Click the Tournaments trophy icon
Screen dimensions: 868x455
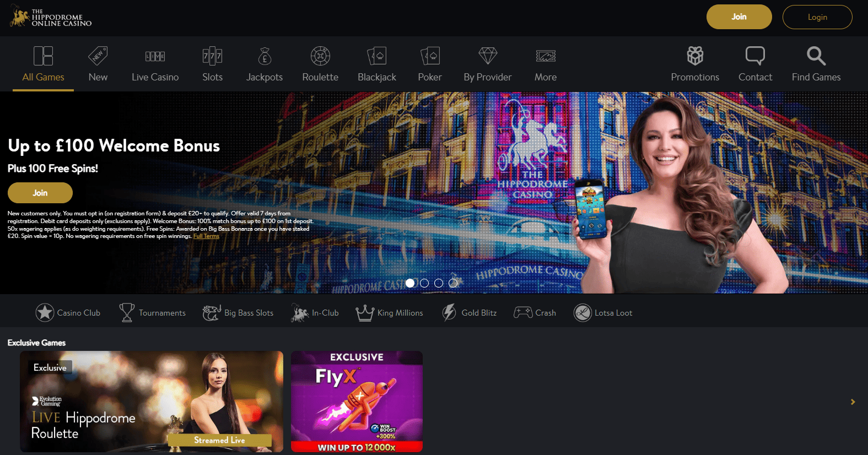(x=127, y=312)
